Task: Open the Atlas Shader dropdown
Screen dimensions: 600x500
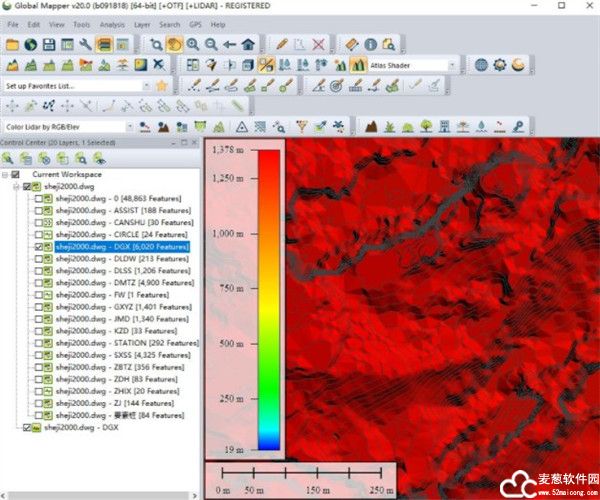Action: point(453,65)
